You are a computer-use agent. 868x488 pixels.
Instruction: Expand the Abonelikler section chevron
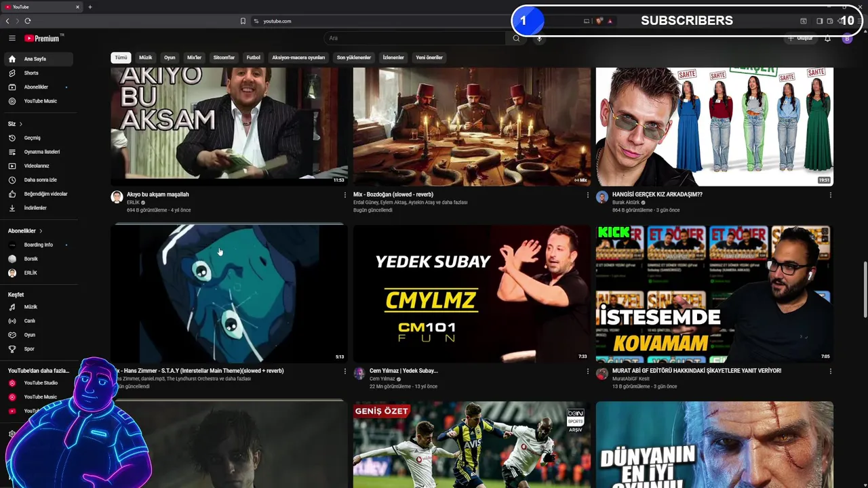pyautogui.click(x=41, y=231)
